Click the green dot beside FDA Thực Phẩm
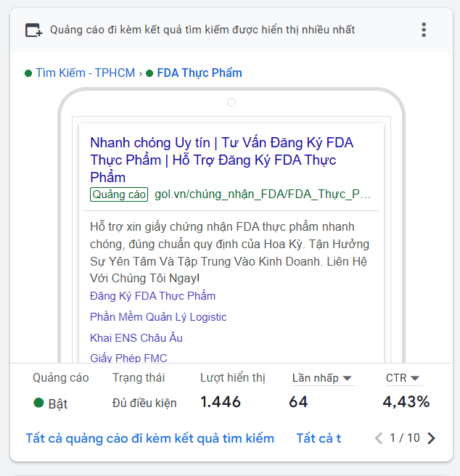The width and height of the screenshot is (460, 476). 149,73
